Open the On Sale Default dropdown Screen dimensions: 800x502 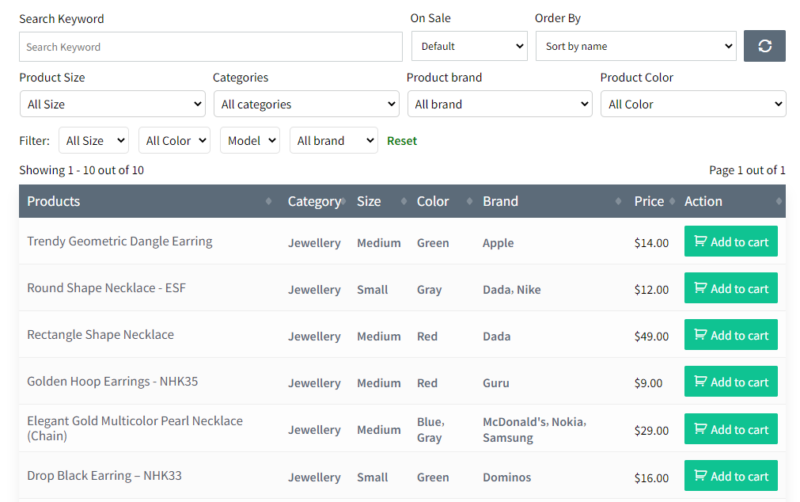point(469,46)
